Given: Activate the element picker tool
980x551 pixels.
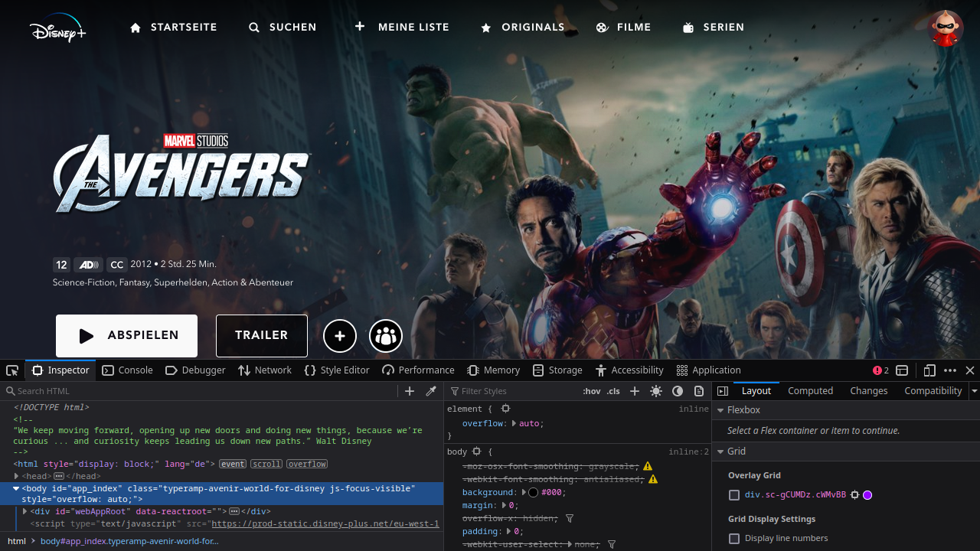Looking at the screenshot, I should pyautogui.click(x=12, y=370).
